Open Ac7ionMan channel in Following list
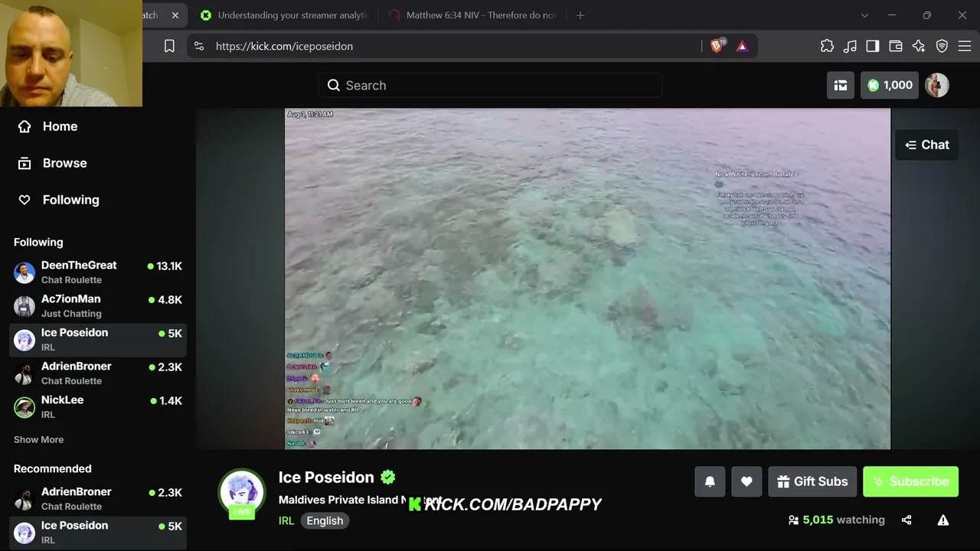The width and height of the screenshot is (980, 551). (98, 305)
